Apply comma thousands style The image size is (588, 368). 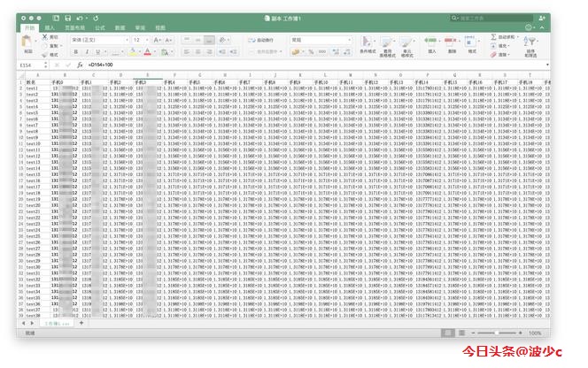coord(322,52)
